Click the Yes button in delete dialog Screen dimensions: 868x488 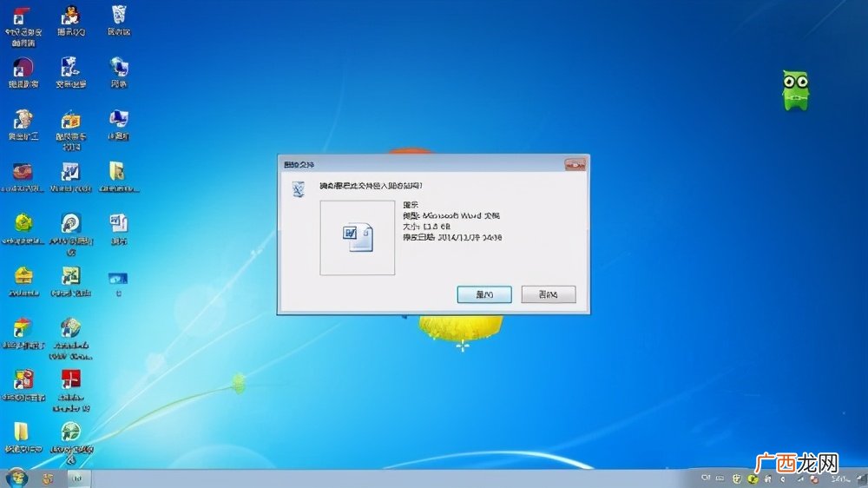pos(484,294)
